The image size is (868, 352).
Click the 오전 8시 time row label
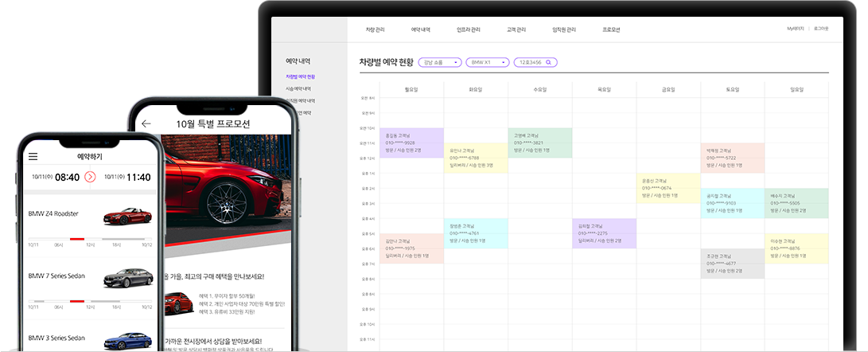[x=368, y=98]
